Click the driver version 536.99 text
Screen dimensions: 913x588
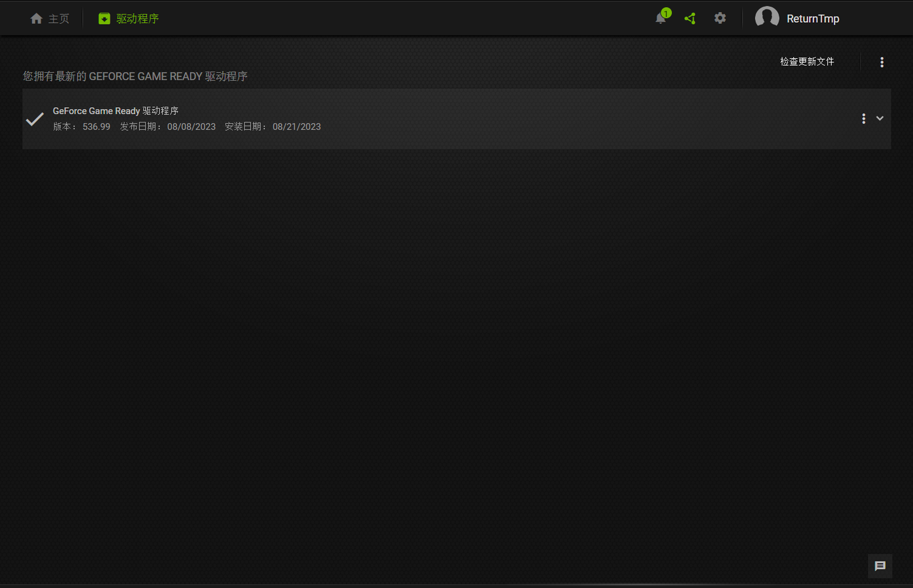(96, 127)
